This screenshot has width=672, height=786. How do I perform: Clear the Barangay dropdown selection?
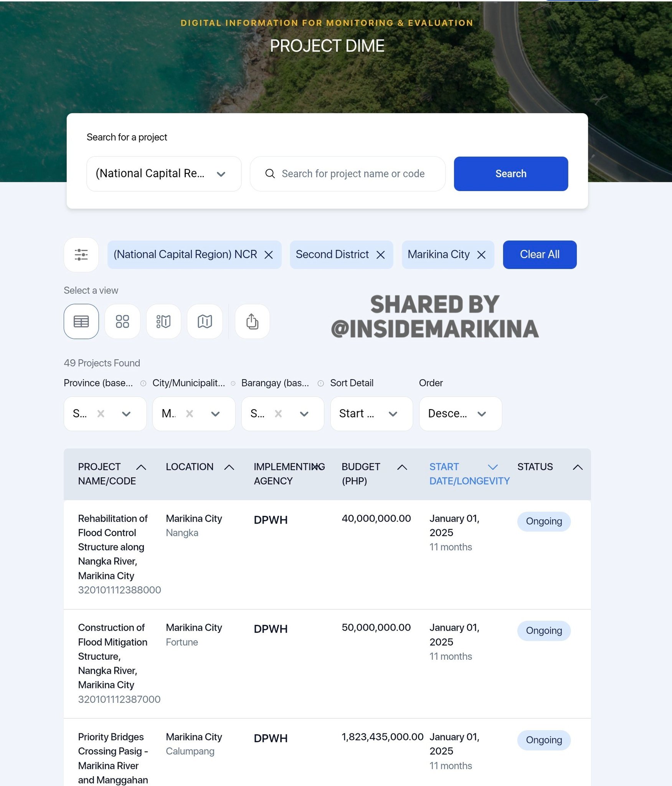[x=278, y=413]
